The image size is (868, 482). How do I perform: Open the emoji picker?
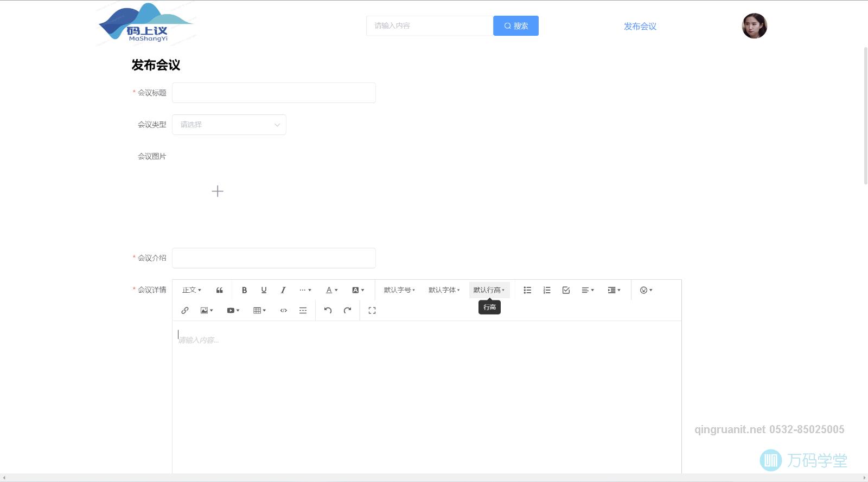[646, 290]
